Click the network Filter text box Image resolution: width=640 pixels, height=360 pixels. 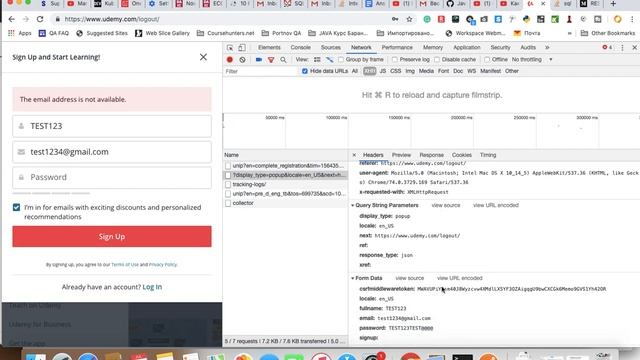[x=260, y=71]
